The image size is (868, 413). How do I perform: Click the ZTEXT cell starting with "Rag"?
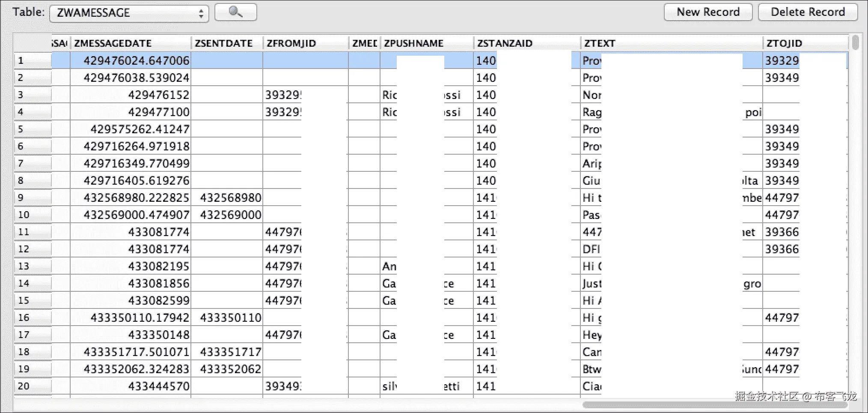pyautogui.click(x=672, y=112)
